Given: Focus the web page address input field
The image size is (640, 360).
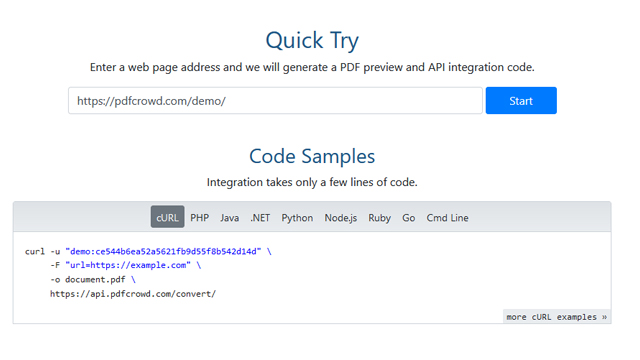Looking at the screenshot, I should pos(276,100).
